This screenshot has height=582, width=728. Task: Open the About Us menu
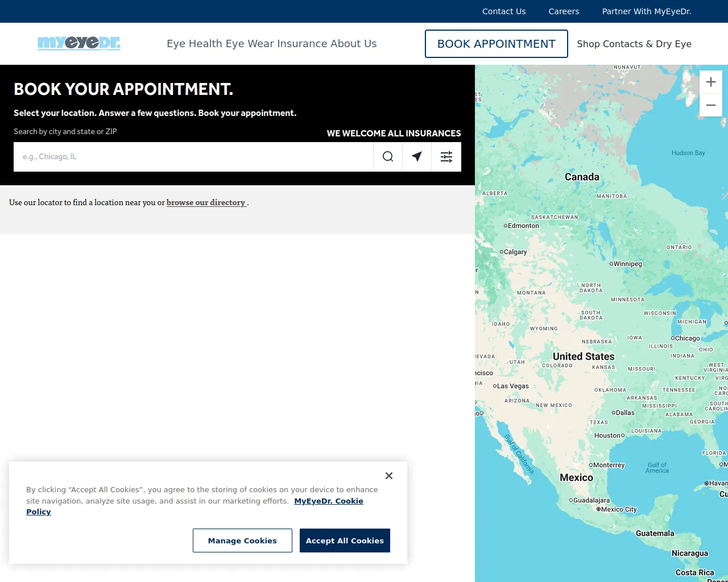point(354,44)
